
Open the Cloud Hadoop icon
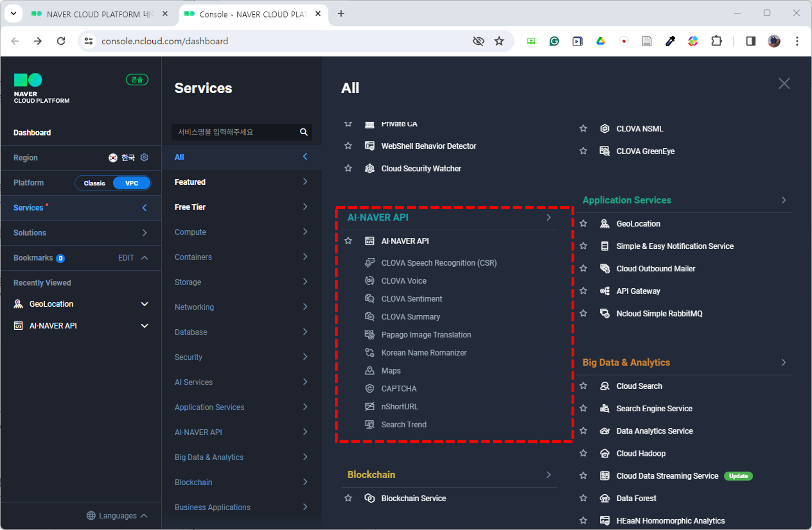pos(605,453)
